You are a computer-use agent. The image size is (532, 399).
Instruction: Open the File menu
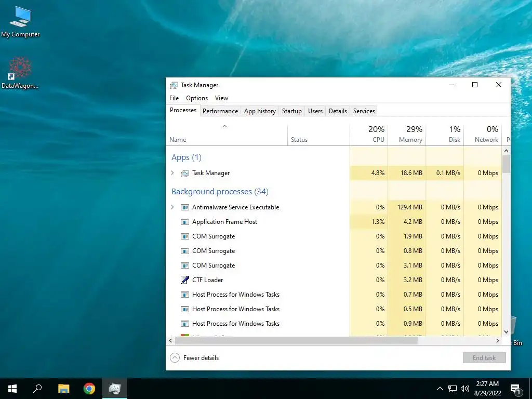coord(174,98)
